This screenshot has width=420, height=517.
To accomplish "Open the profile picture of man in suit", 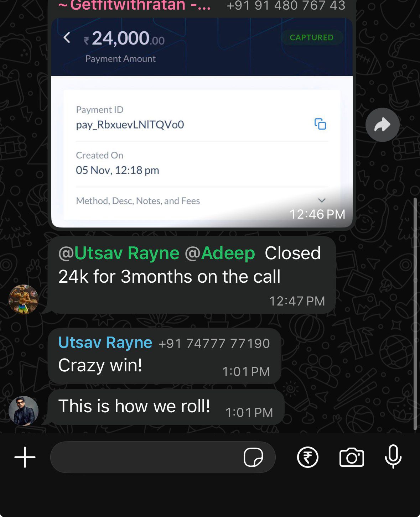I will [24, 411].
